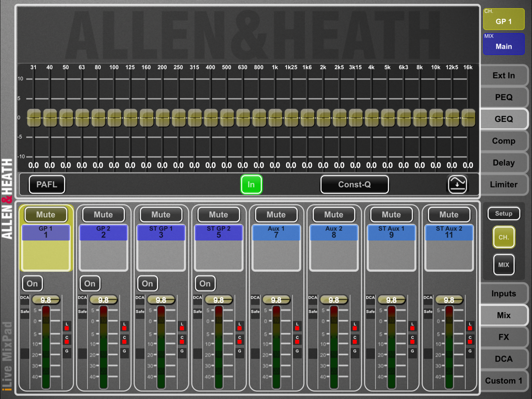Click the 4k GEQ fader
This screenshot has width=532, height=399.
[372, 118]
